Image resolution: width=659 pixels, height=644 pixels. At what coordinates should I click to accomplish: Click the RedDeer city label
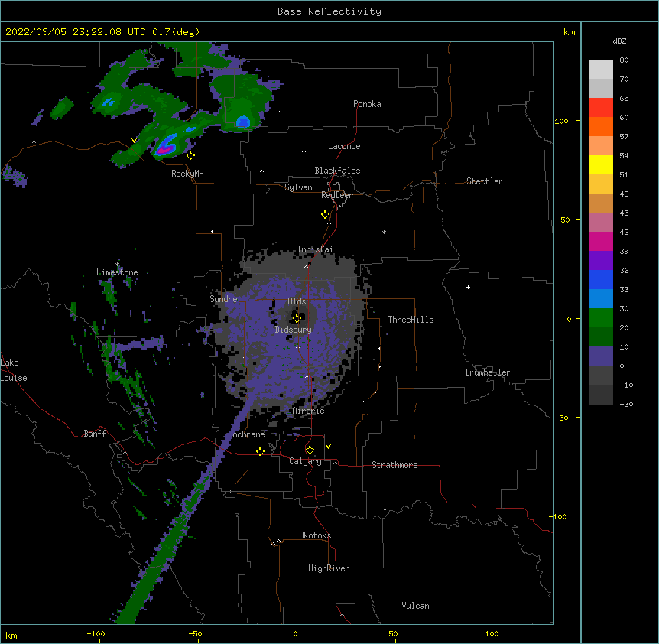pos(336,195)
